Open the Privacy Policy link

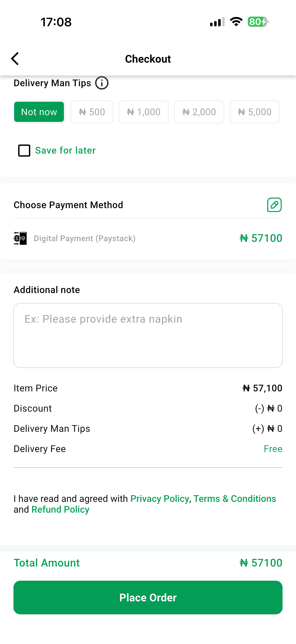click(x=160, y=498)
